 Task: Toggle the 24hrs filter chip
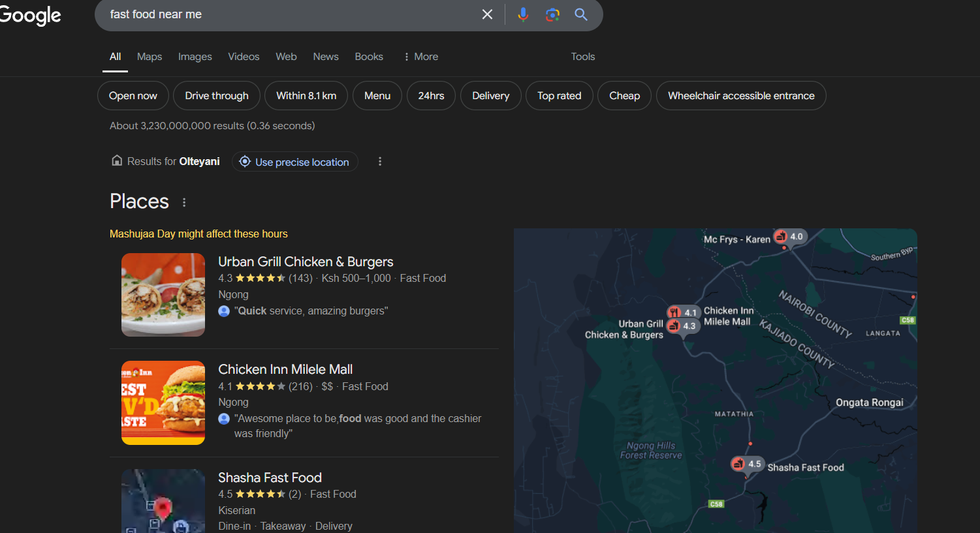(431, 96)
